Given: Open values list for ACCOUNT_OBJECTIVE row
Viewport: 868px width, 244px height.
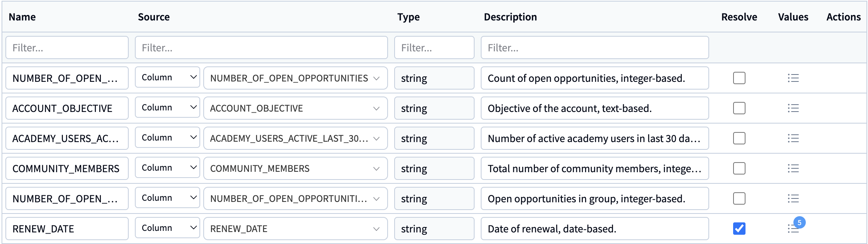Looking at the screenshot, I should point(793,108).
